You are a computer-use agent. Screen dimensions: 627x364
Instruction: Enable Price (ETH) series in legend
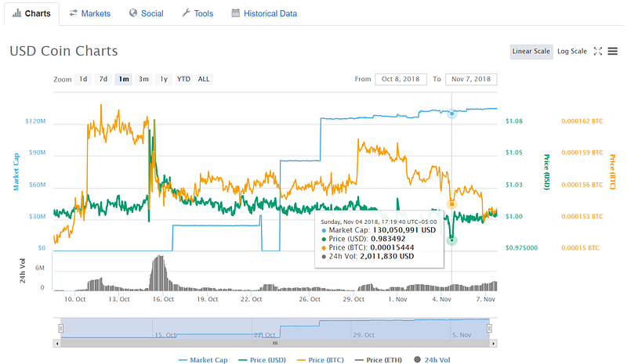[379, 360]
